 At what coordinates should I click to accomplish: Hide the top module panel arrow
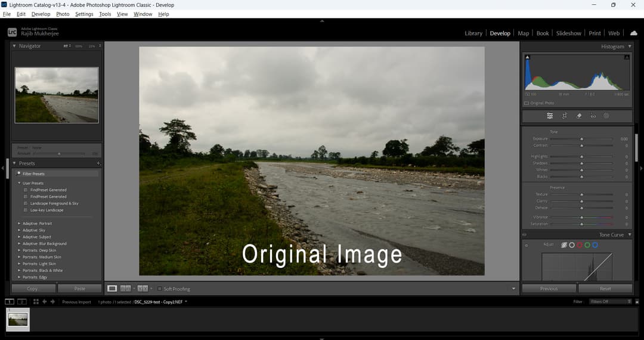[x=322, y=20]
